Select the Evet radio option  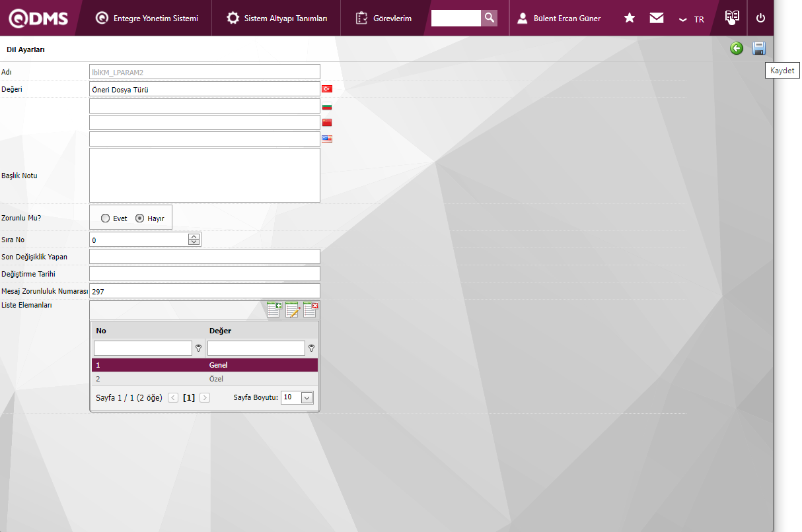105,218
